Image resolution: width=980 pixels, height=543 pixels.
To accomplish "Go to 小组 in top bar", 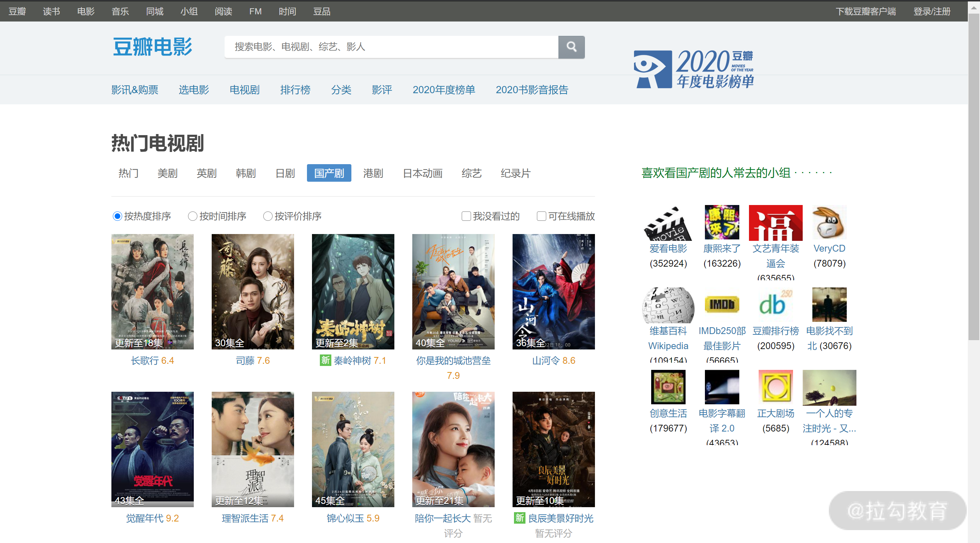I will (189, 11).
